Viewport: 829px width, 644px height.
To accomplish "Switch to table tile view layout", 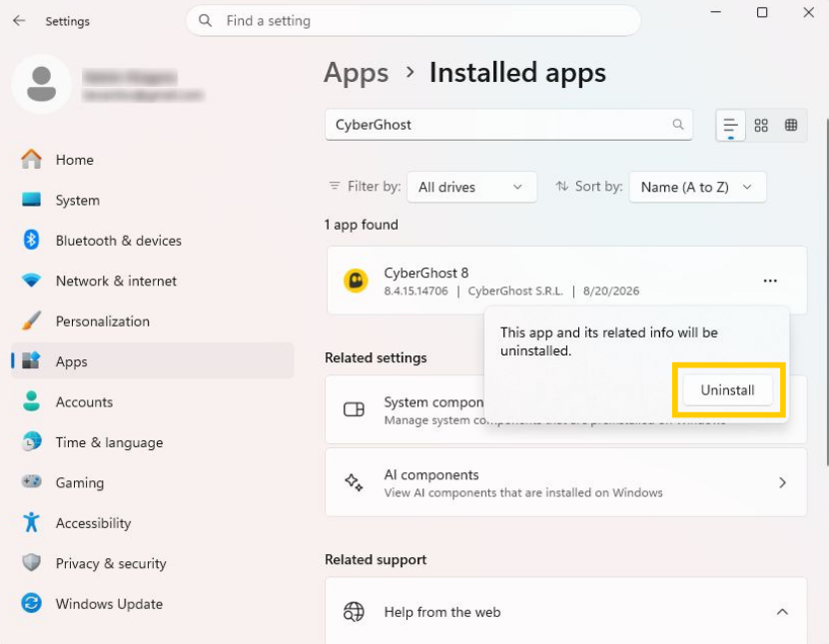I will click(791, 125).
